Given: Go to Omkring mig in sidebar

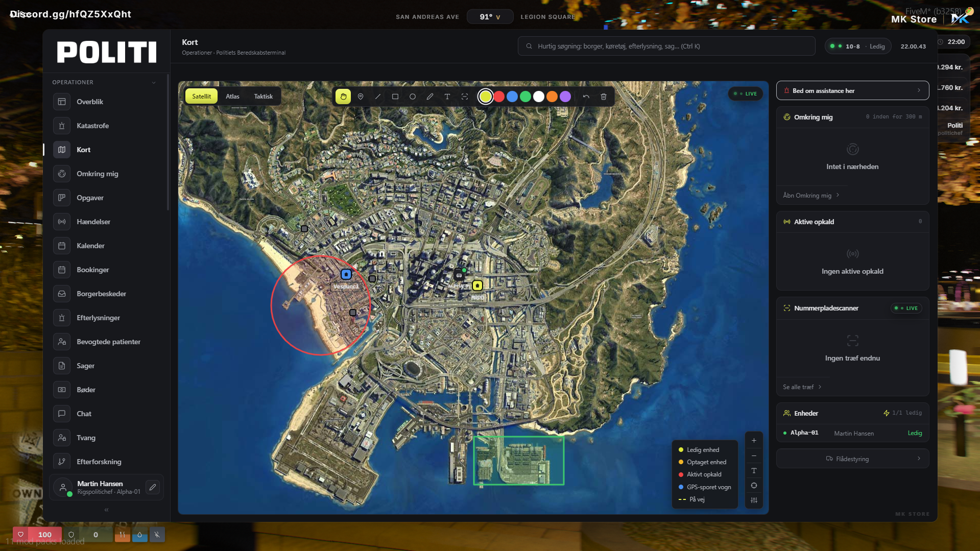Looking at the screenshot, I should click(105, 174).
